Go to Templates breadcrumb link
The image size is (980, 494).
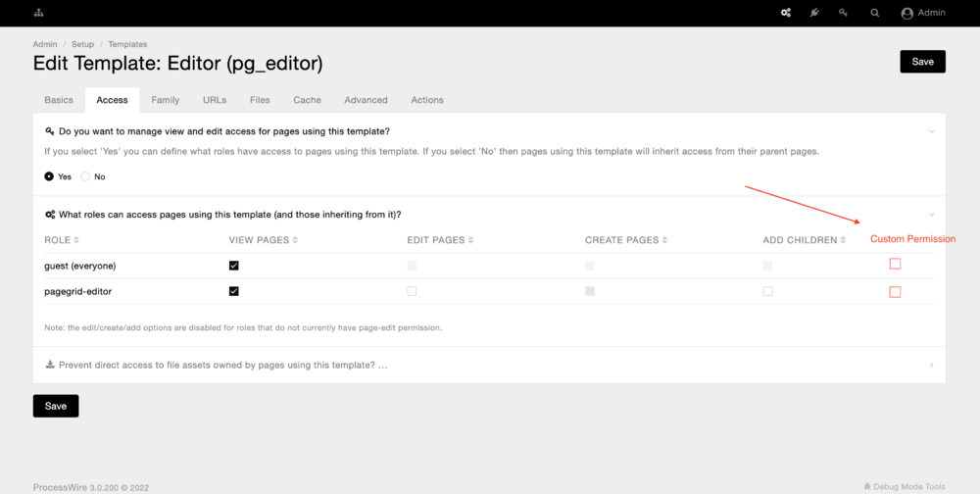pos(127,44)
